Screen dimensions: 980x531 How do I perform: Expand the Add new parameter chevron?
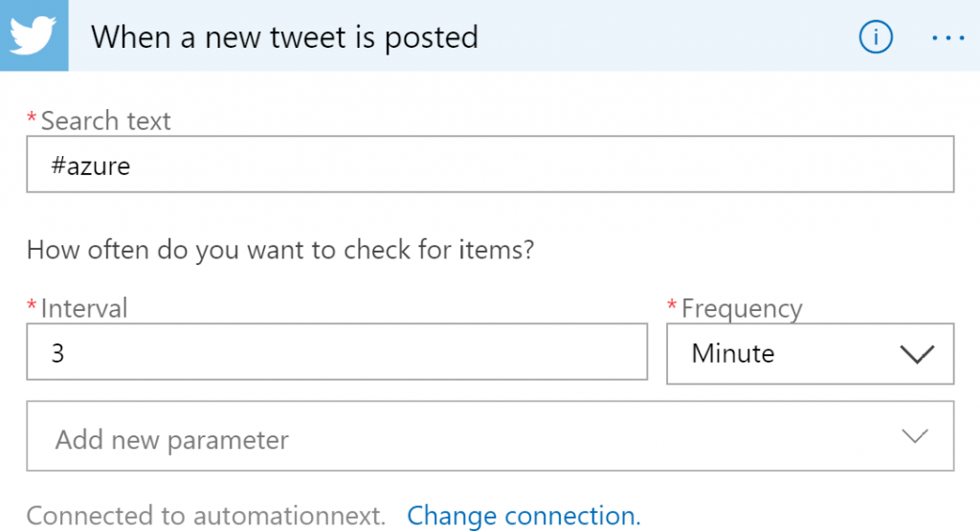click(915, 436)
